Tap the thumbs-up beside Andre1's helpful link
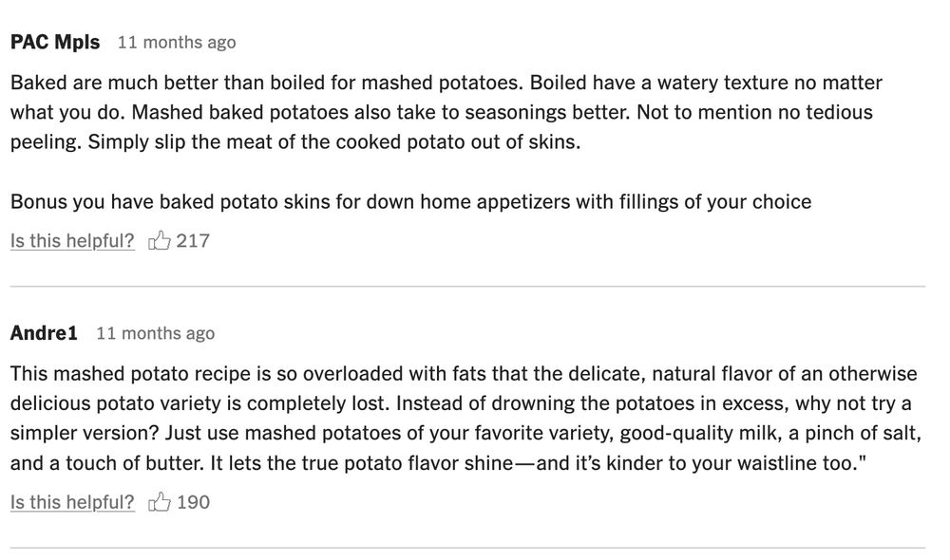This screenshot has height=560, width=950. [160, 501]
